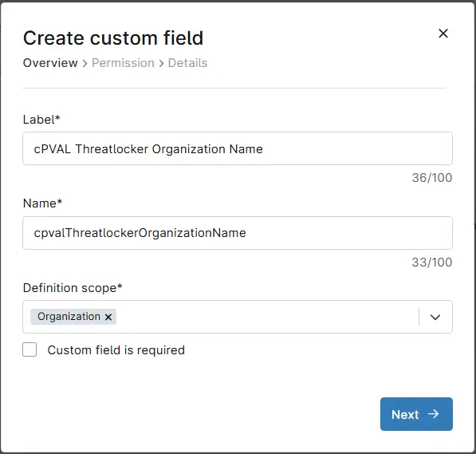Screen dimensions: 476x454
Task: Click the chevron before Details breadcrumb
Action: point(161,64)
